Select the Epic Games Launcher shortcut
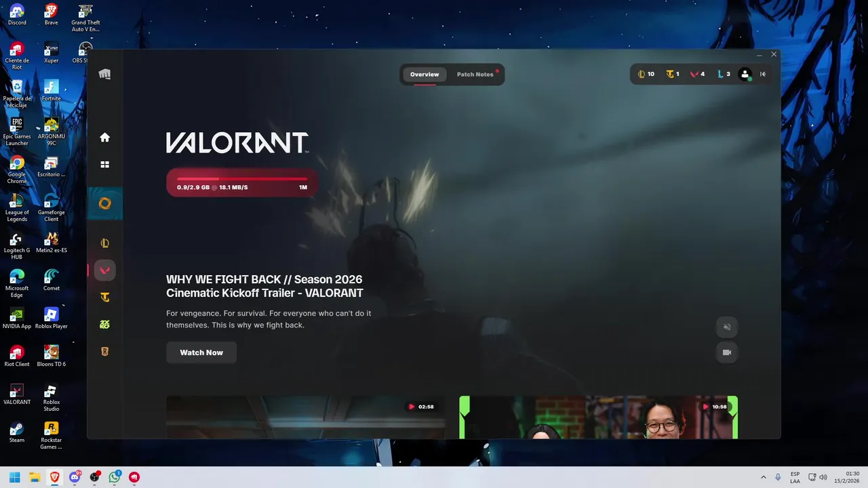 [x=17, y=131]
